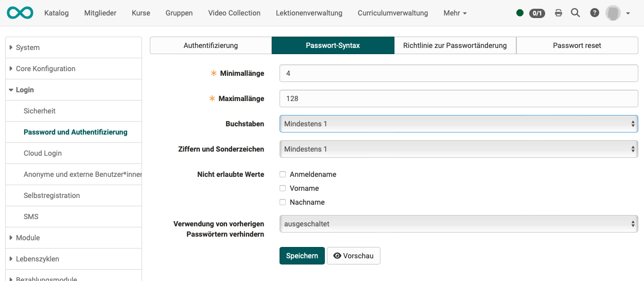The width and height of the screenshot is (644, 281).
Task: Open Richtlinie zur Passwortänderung tab
Action: [455, 45]
